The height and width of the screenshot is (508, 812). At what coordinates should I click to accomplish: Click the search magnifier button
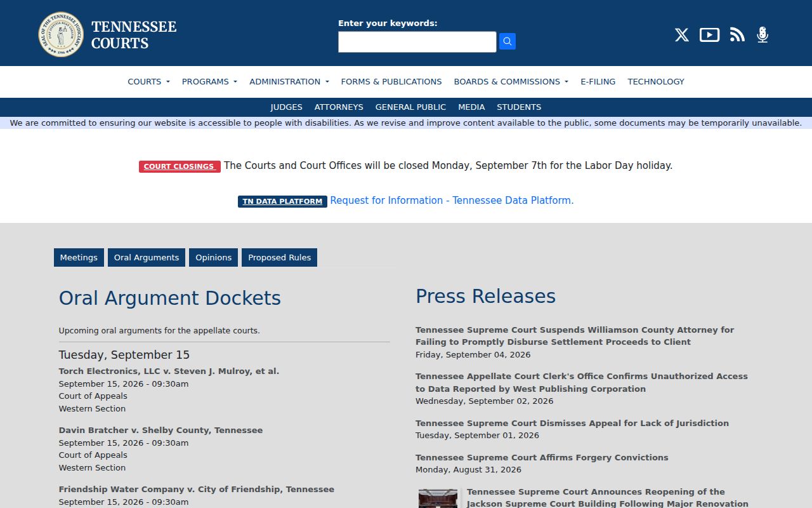[507, 41]
